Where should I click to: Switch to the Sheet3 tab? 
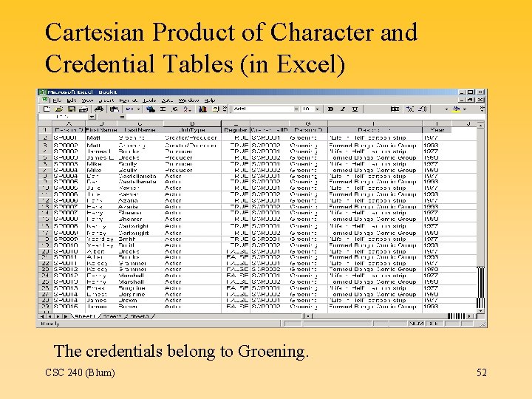[140, 316]
